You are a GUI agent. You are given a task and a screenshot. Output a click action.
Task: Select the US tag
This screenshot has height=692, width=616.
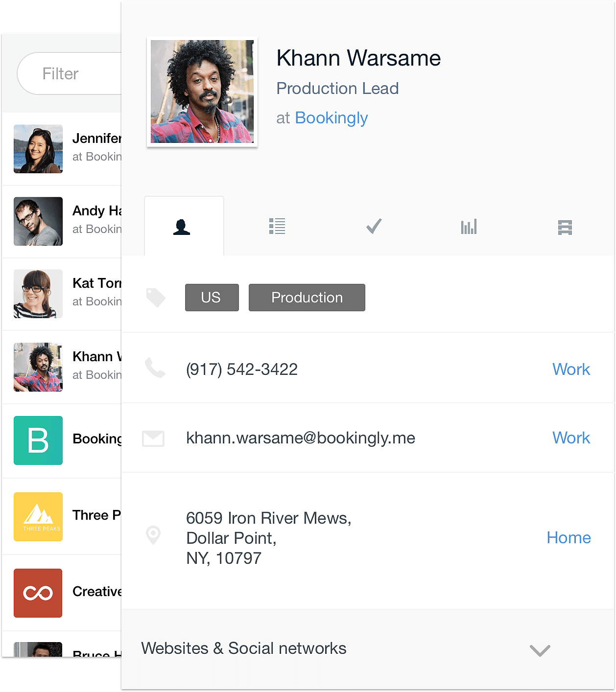(212, 298)
